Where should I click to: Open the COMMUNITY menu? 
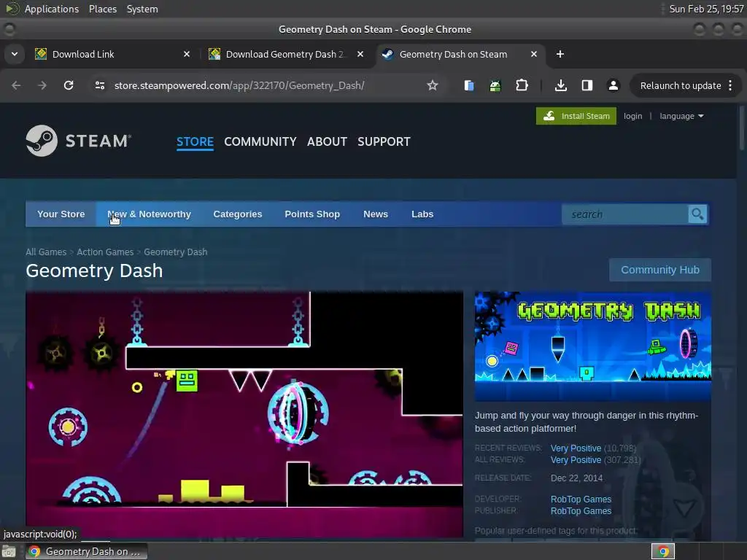pyautogui.click(x=260, y=141)
